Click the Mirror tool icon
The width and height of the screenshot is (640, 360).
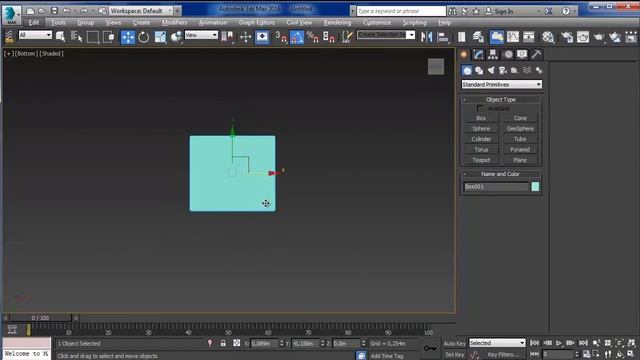tap(427, 37)
